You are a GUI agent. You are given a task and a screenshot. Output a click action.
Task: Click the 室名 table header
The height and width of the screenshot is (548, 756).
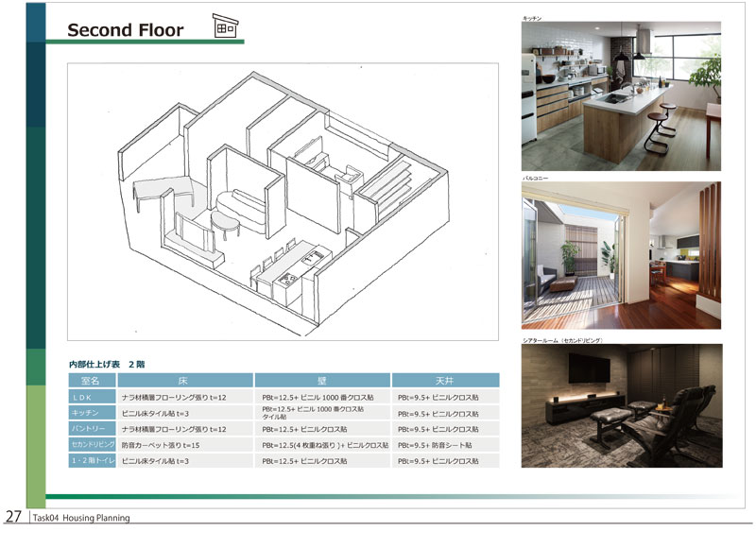tap(92, 380)
